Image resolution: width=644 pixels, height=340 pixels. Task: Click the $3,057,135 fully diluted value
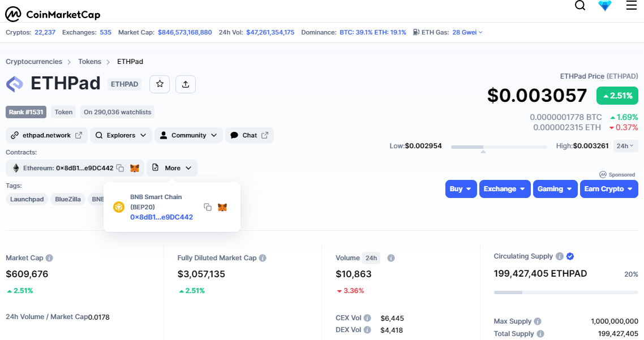coord(201,274)
